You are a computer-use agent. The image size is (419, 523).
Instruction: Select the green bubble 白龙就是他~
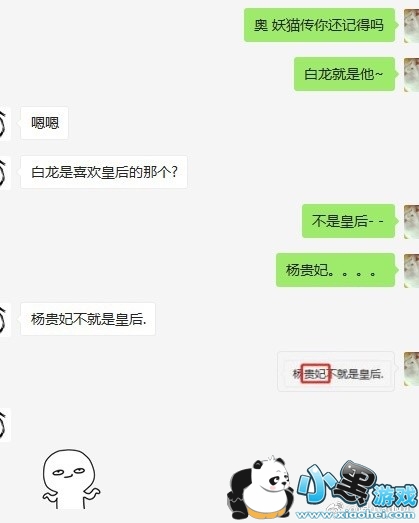click(x=344, y=74)
